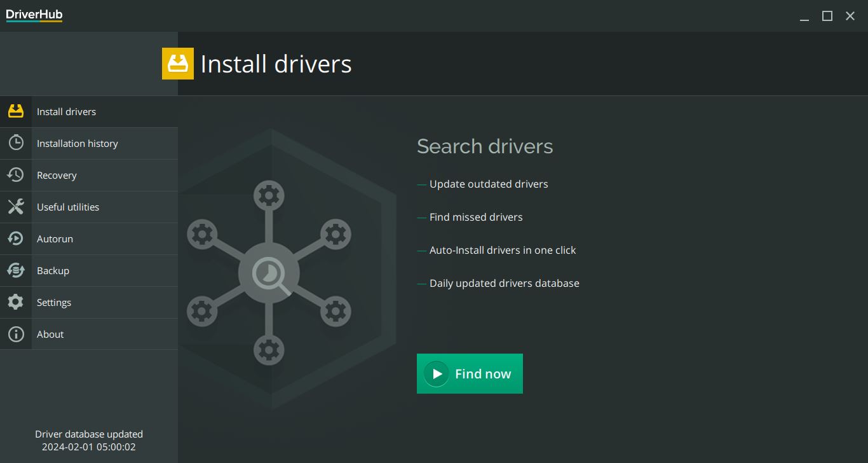Image resolution: width=868 pixels, height=463 pixels.
Task: Click the Settings gear icon
Action: tap(16, 302)
